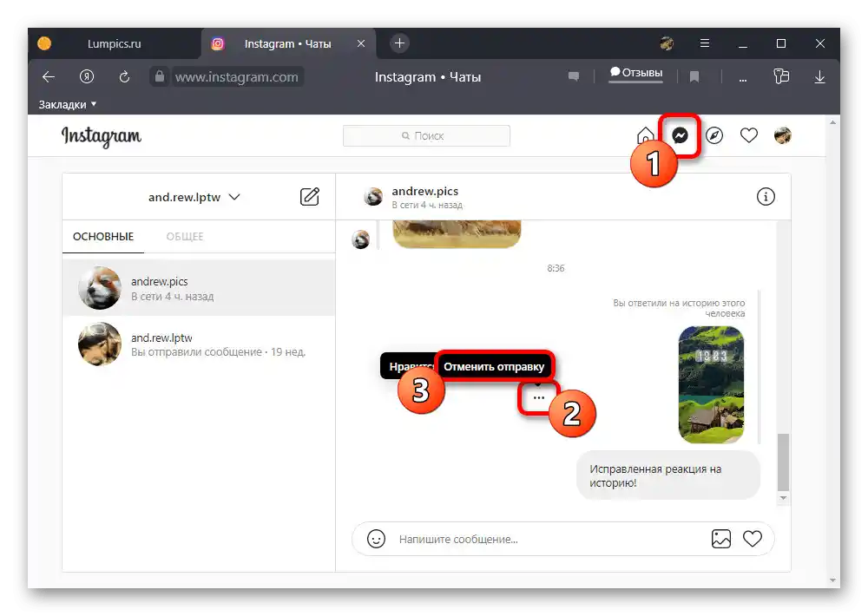Open browser downloads icon
This screenshot has width=868, height=616.
pos(820,77)
